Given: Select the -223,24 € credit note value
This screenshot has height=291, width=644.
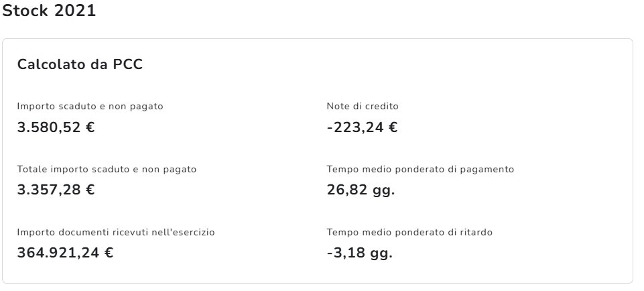Looking at the screenshot, I should pos(362,127).
